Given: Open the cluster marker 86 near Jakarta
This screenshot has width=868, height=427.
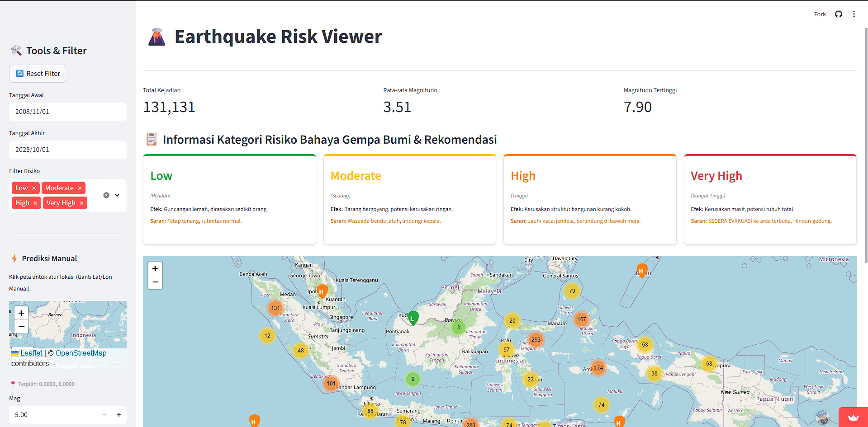Looking at the screenshot, I should [x=370, y=411].
